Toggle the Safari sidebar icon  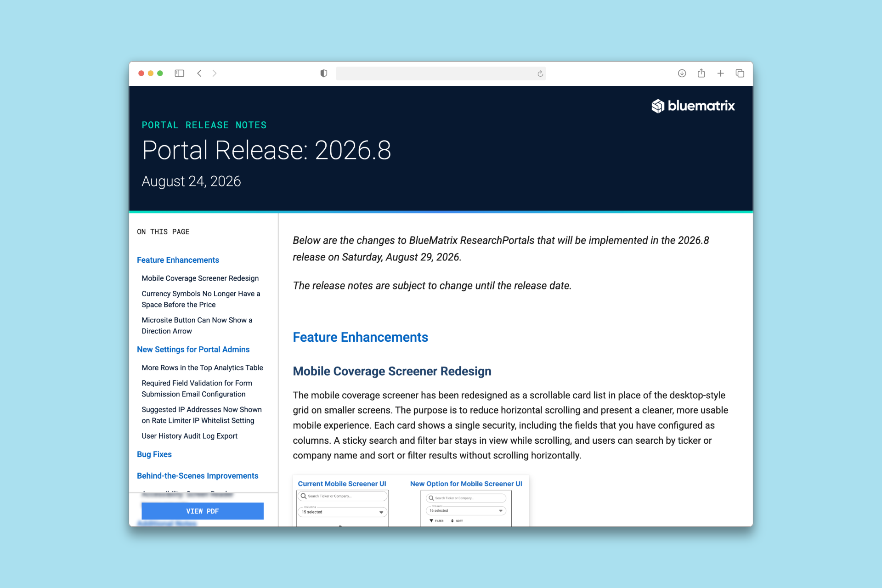point(179,73)
